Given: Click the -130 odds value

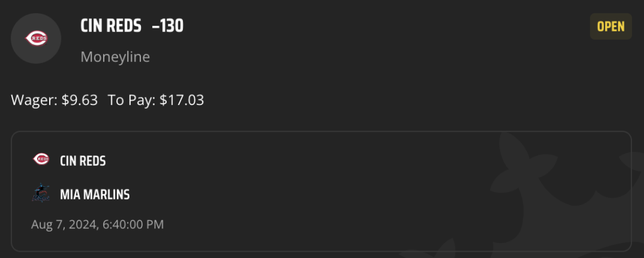Looking at the screenshot, I should 167,26.
